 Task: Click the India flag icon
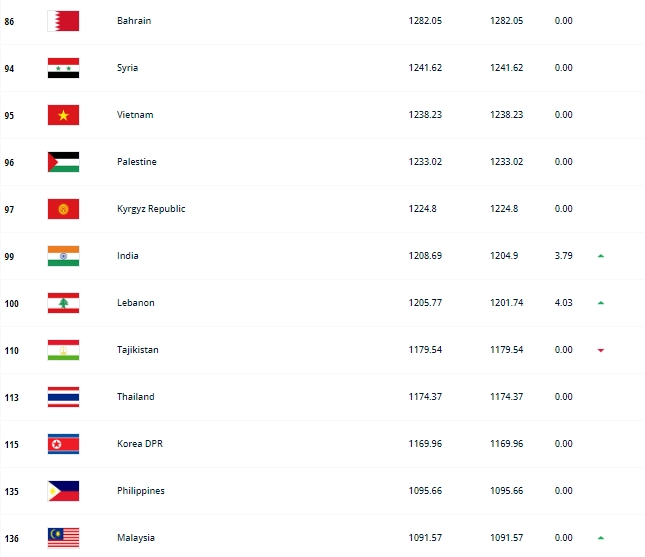point(63,256)
